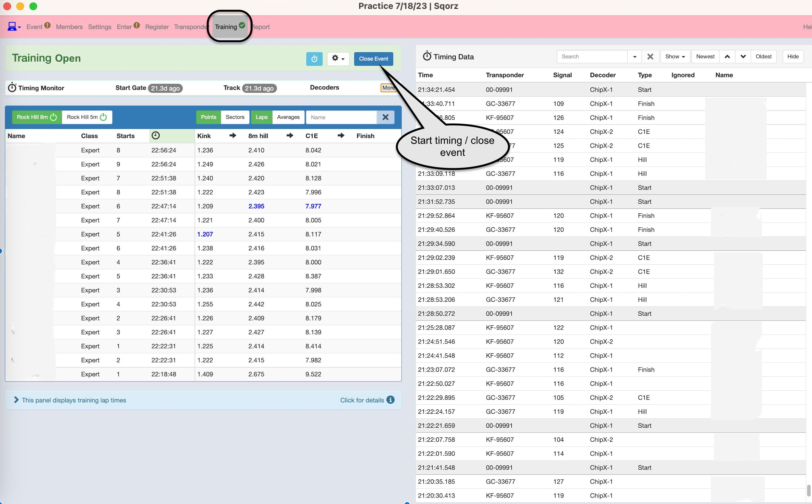Click Track 21.3d ago badge
The image size is (812, 504).
259,88
